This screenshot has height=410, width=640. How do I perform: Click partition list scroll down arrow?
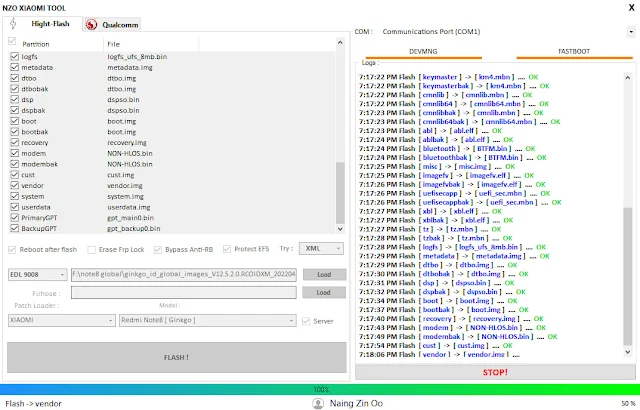(340, 229)
